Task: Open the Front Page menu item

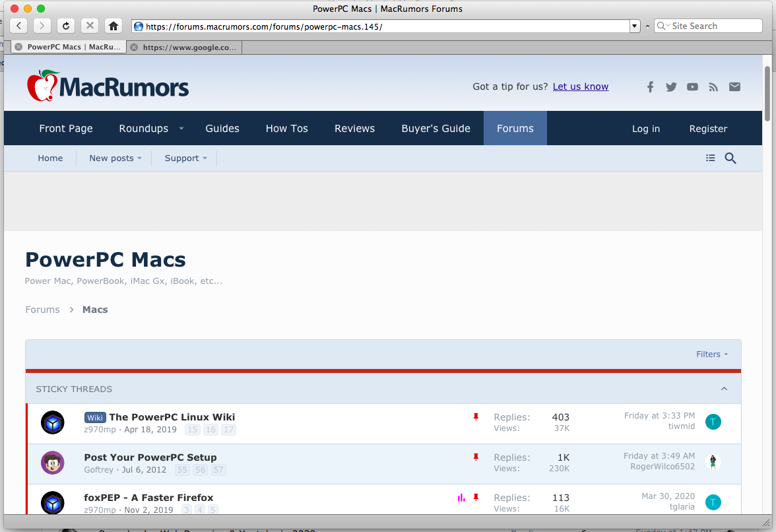Action: [x=66, y=128]
